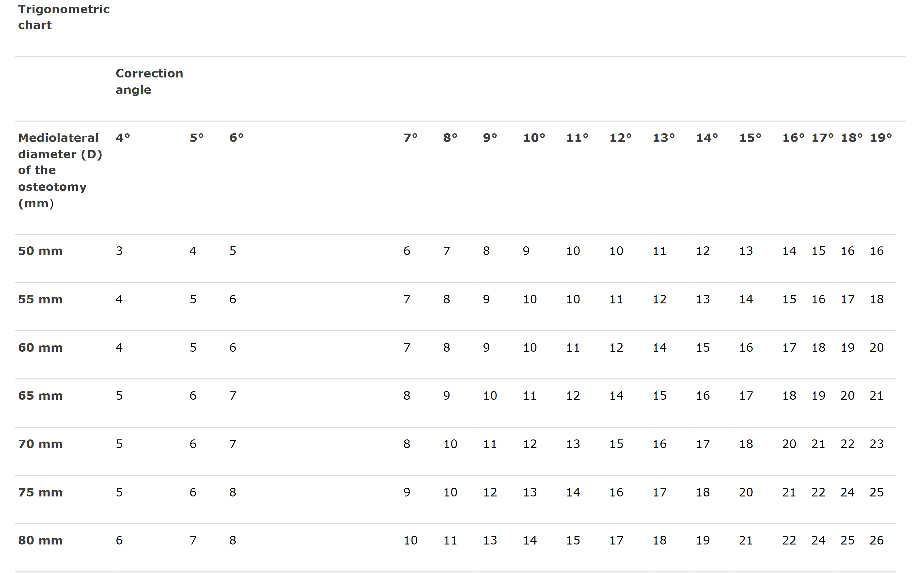Select the 50 mm value under 4°
This screenshot has width=924, height=573.
tap(119, 251)
